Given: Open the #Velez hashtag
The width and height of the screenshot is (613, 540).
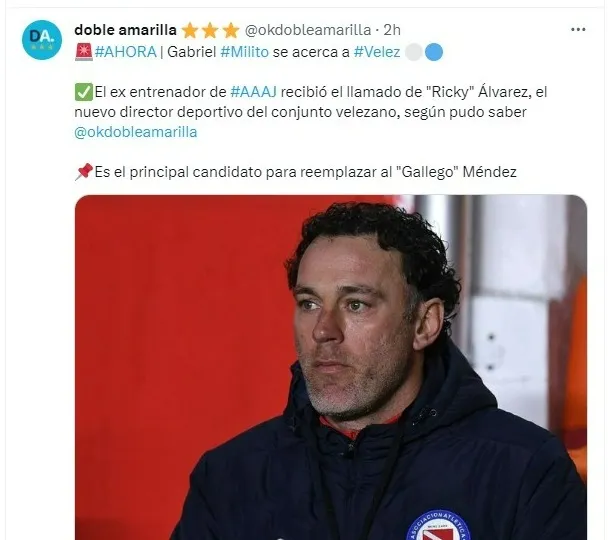Looking at the screenshot, I should pyautogui.click(x=377, y=52).
